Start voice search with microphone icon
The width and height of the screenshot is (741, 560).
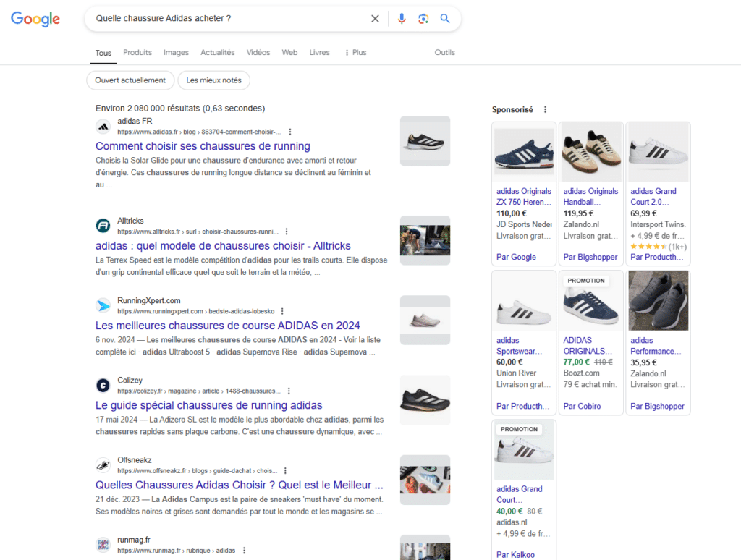pyautogui.click(x=401, y=18)
